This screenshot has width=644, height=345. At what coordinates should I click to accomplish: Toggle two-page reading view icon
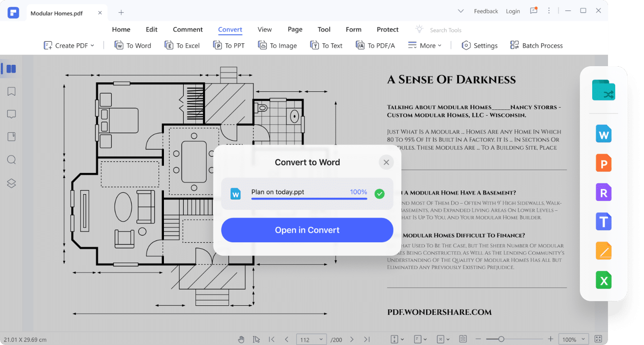[463, 339]
